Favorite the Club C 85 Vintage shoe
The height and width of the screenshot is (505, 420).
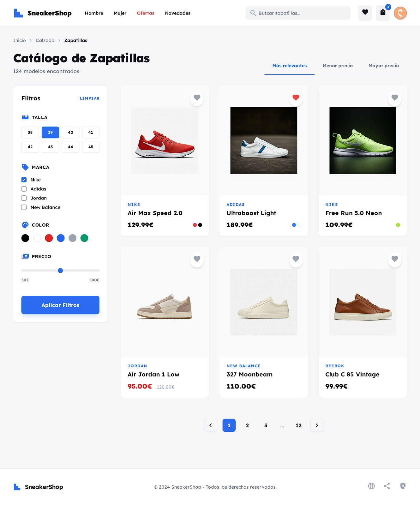[x=395, y=259]
